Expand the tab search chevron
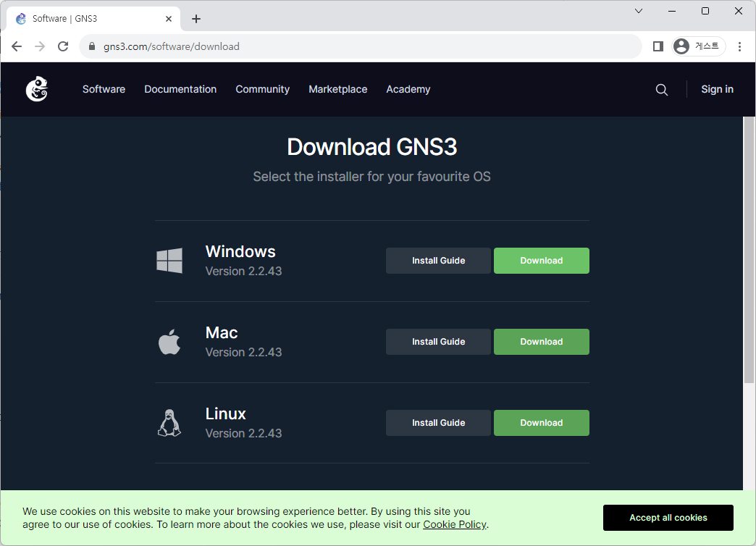 point(639,11)
